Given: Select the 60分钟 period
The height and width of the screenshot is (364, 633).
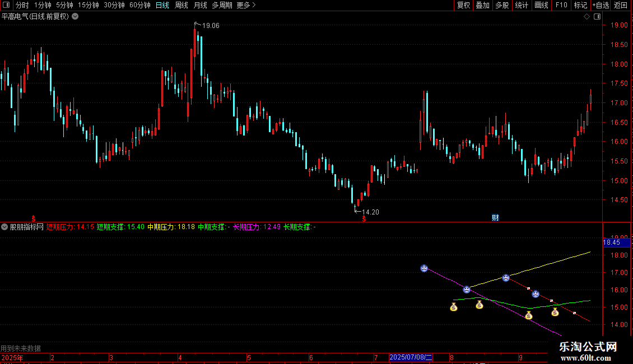Looking at the screenshot, I should [140, 5].
